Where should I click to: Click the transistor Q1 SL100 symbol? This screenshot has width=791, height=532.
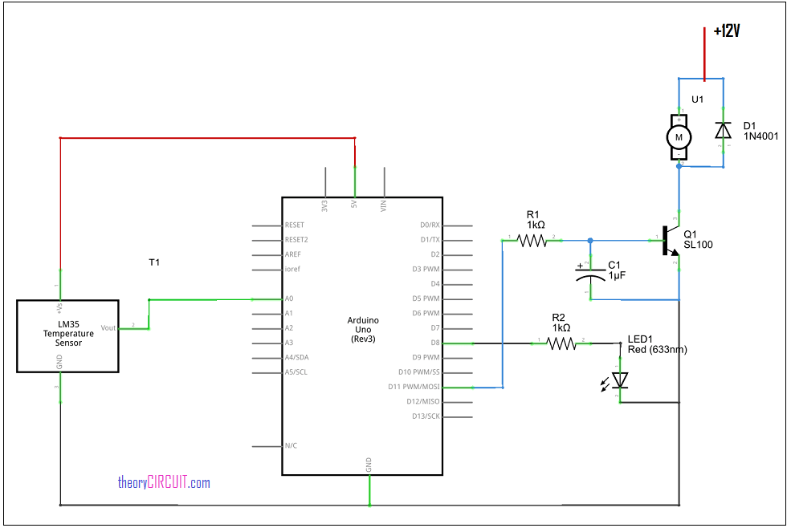click(670, 239)
